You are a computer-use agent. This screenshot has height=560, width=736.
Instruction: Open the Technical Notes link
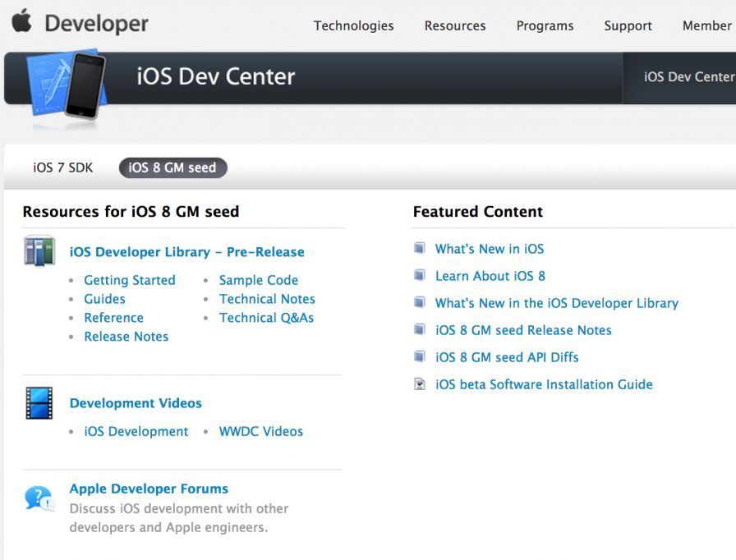click(x=267, y=299)
